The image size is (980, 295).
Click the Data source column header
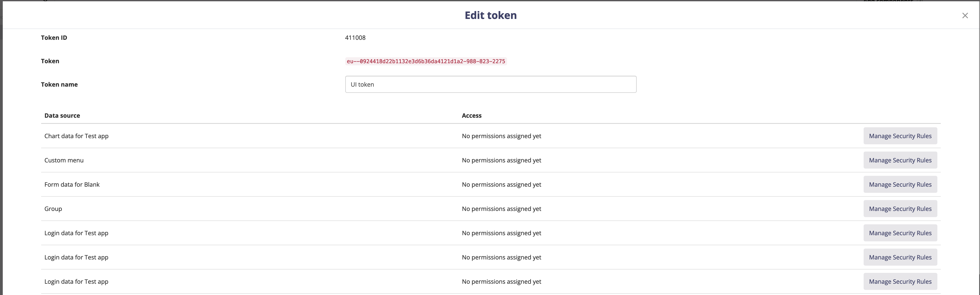click(62, 116)
